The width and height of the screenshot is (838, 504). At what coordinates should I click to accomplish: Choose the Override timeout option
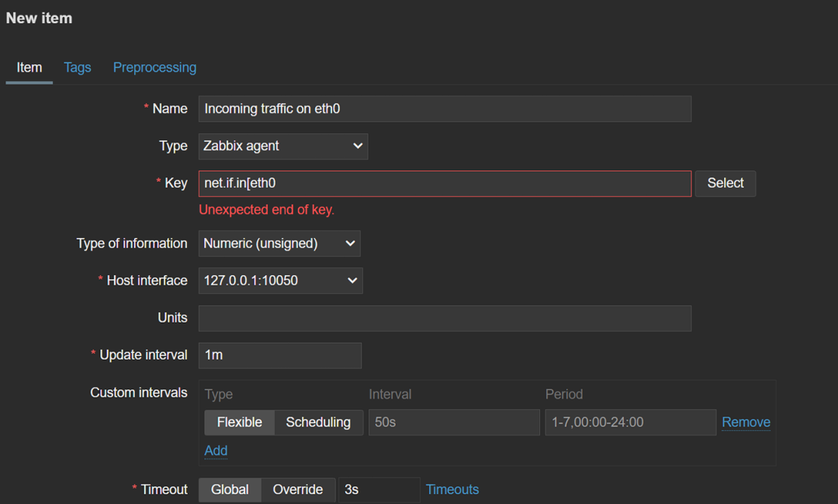click(x=298, y=489)
